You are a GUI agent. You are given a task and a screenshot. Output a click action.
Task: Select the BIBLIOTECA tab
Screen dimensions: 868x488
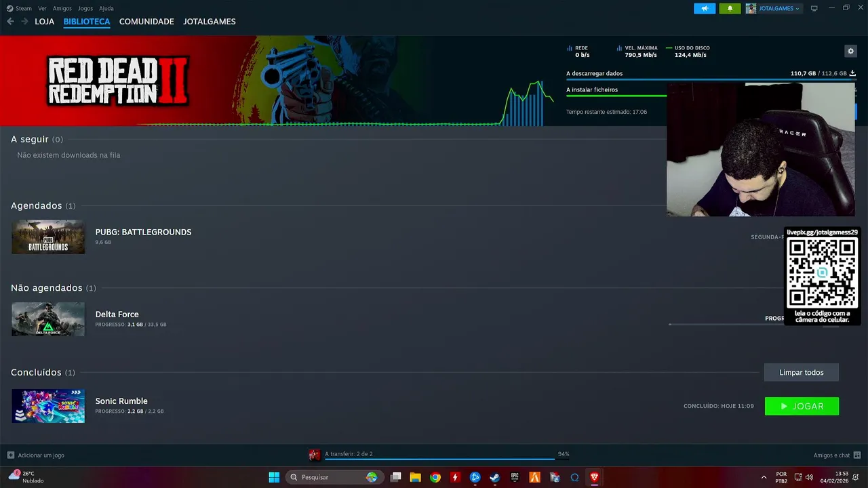(x=87, y=22)
